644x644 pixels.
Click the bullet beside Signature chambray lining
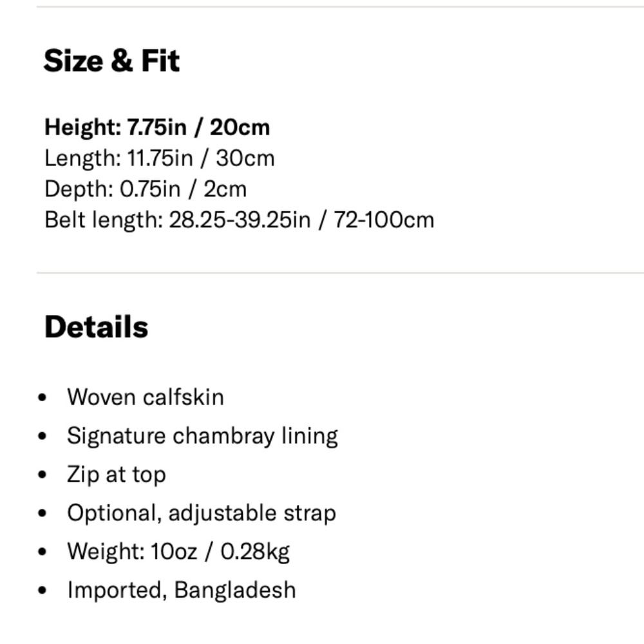42,436
